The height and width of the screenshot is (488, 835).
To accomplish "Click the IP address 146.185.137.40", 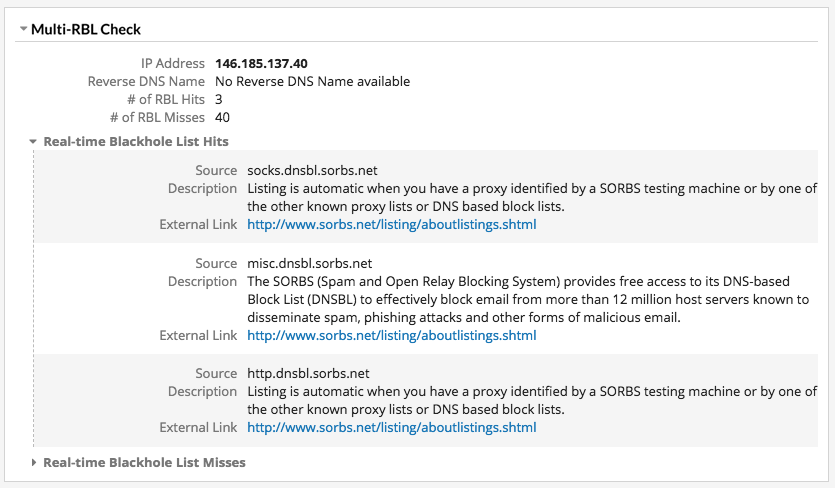I will click(260, 64).
